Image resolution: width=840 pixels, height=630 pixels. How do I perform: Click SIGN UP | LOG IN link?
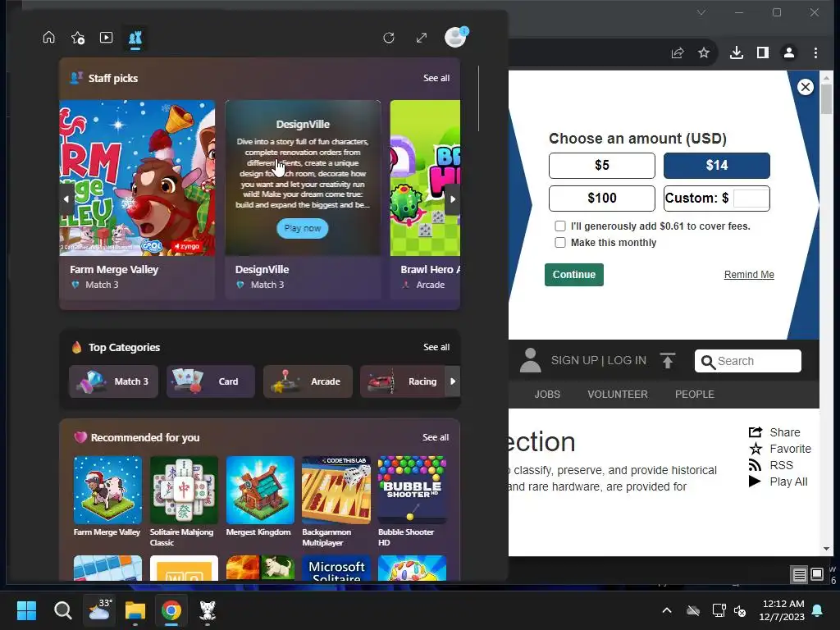598,361
